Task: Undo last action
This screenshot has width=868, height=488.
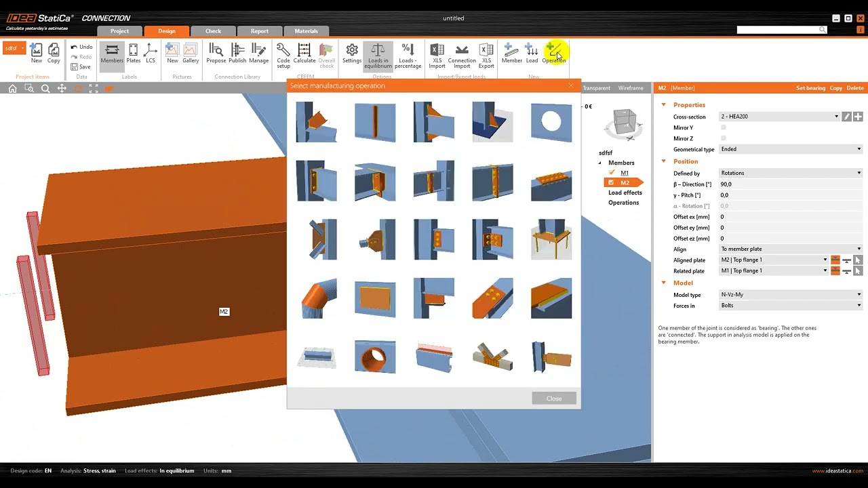Action: click(x=81, y=47)
